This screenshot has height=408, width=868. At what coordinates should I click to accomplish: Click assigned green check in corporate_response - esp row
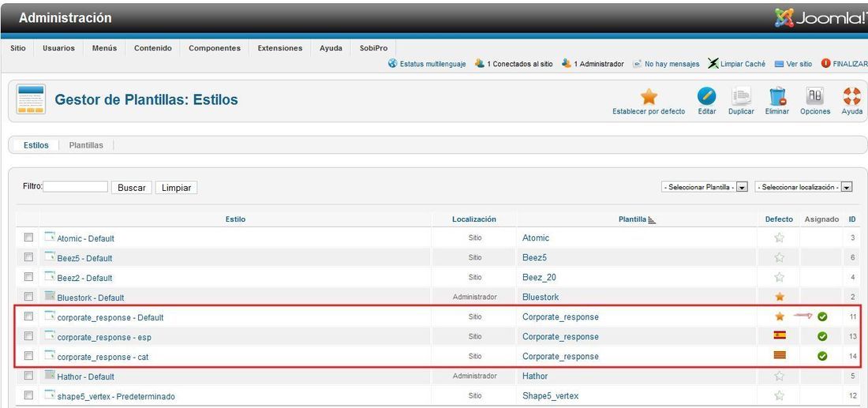(x=822, y=336)
